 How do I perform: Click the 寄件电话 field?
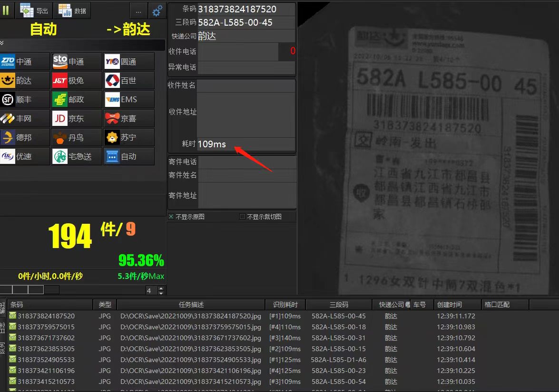point(247,162)
